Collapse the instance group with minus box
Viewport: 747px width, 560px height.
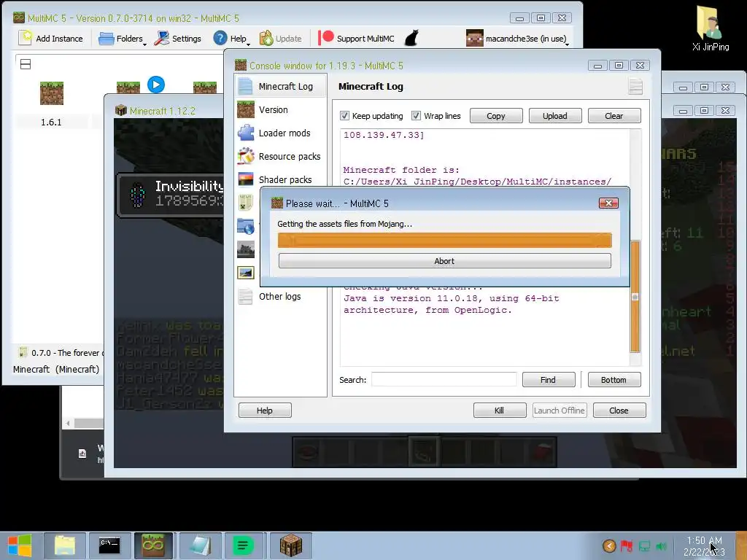click(26, 64)
